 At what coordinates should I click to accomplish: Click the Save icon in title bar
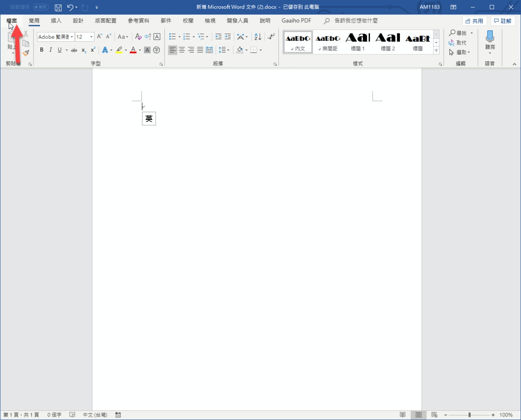coord(58,7)
